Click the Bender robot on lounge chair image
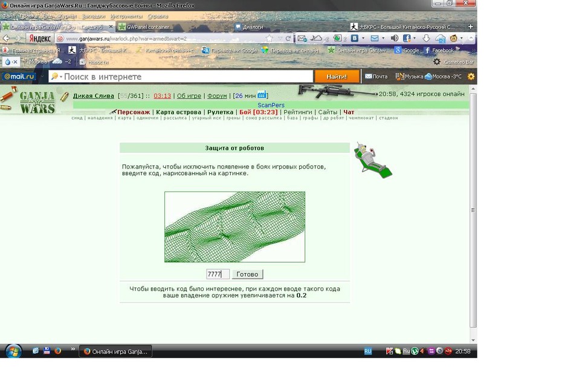This screenshot has width=562, height=392. click(x=373, y=160)
